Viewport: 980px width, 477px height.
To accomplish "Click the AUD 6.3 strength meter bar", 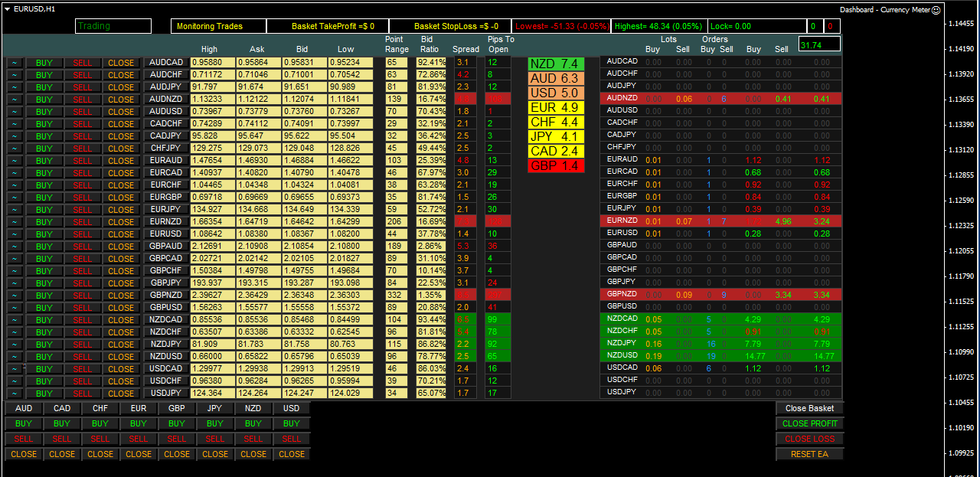I will tap(556, 79).
